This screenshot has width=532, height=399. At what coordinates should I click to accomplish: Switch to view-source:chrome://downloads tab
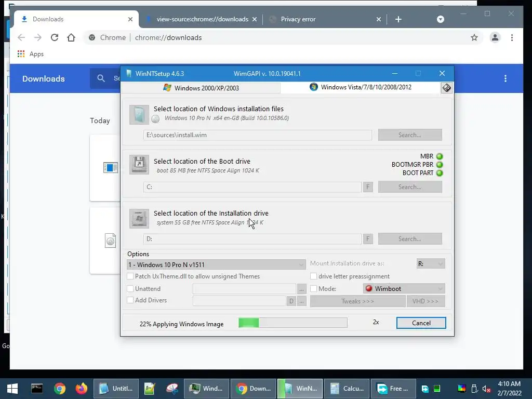click(202, 19)
